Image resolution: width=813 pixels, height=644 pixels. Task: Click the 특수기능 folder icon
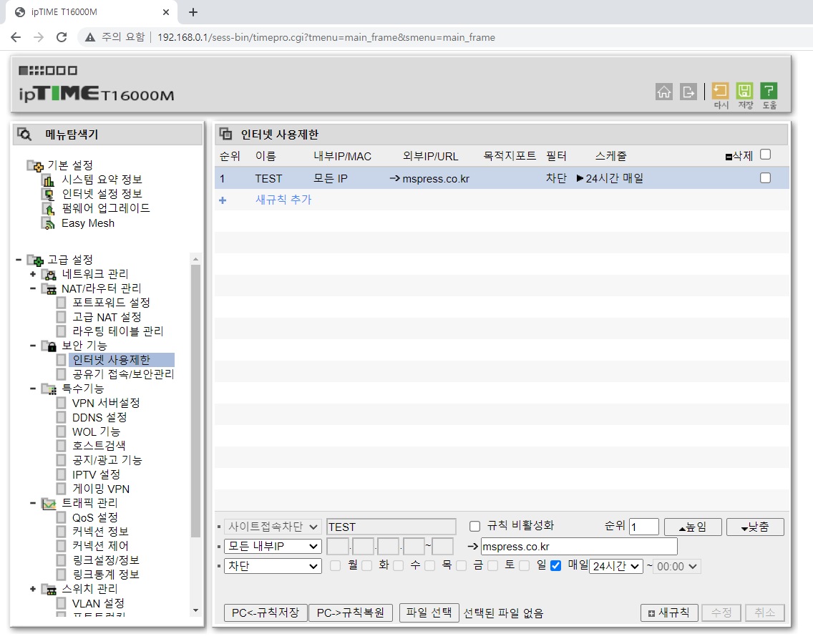[49, 389]
